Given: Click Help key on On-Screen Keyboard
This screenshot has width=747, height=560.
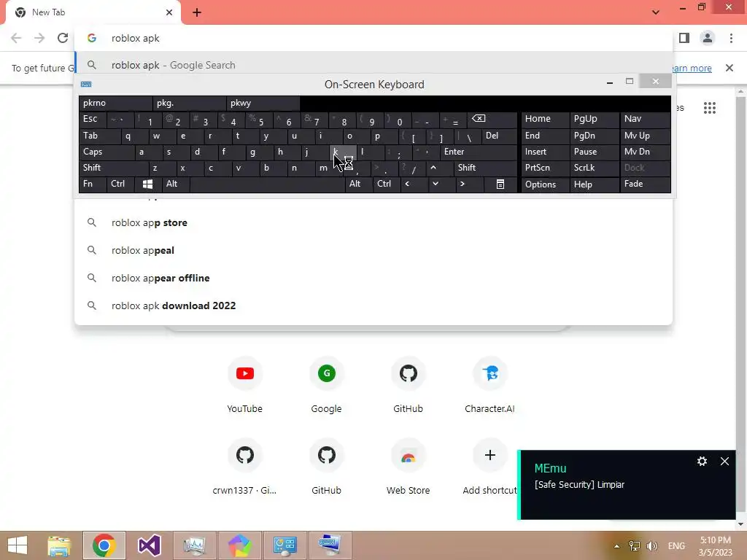Looking at the screenshot, I should tap(595, 184).
